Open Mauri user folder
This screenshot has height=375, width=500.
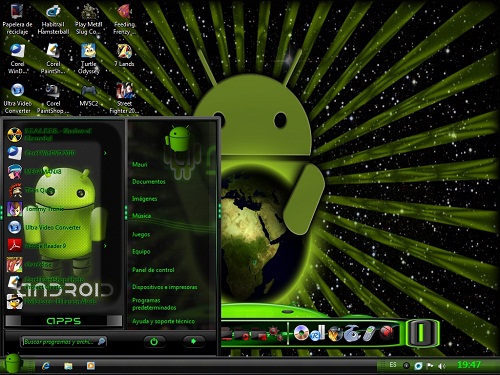click(140, 164)
